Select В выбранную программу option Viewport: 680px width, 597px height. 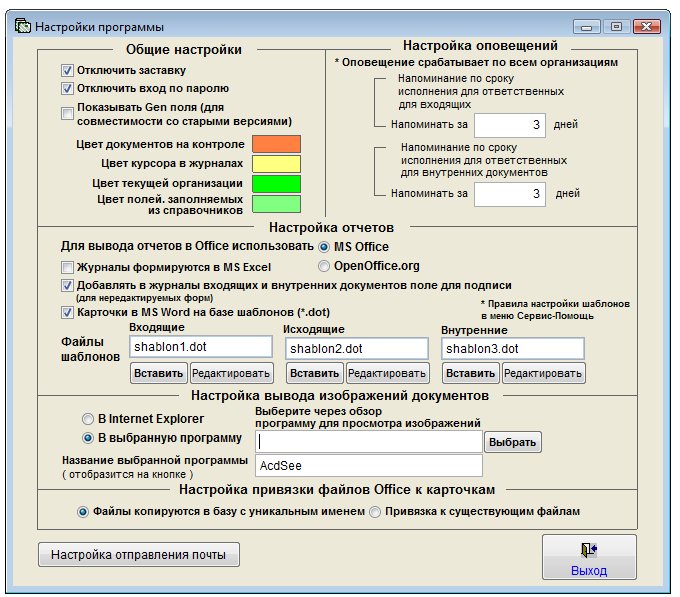click(x=88, y=438)
